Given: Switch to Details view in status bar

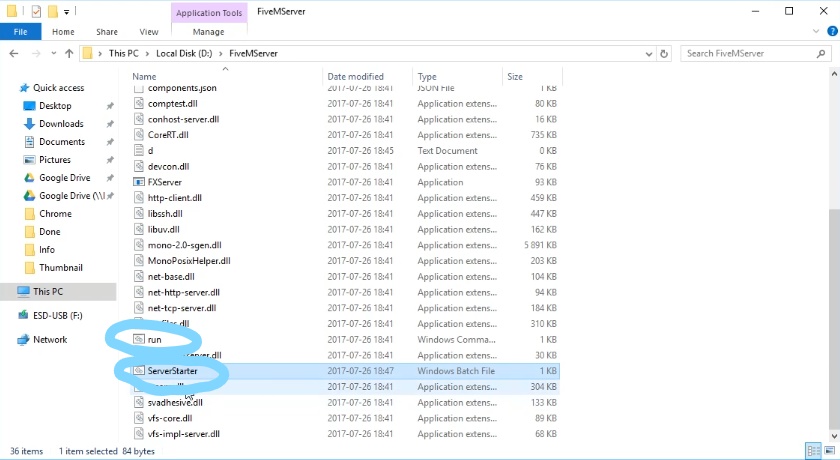Looking at the screenshot, I should click(x=813, y=451).
